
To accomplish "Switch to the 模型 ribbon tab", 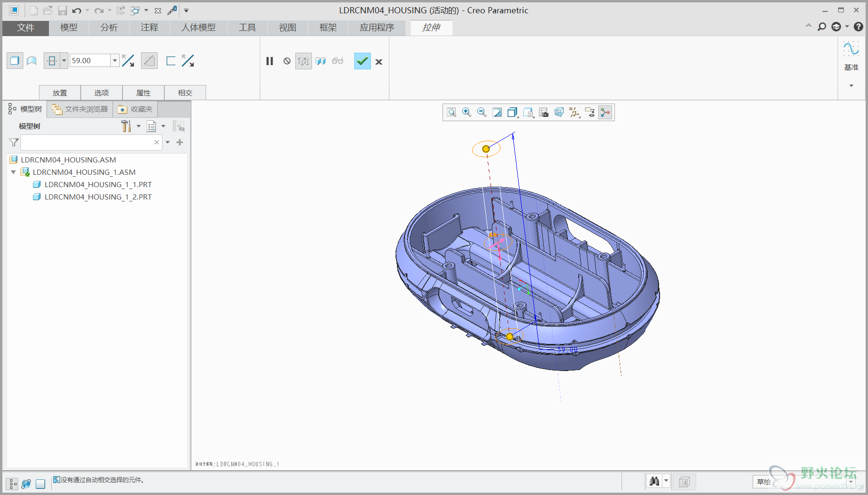I will [69, 28].
